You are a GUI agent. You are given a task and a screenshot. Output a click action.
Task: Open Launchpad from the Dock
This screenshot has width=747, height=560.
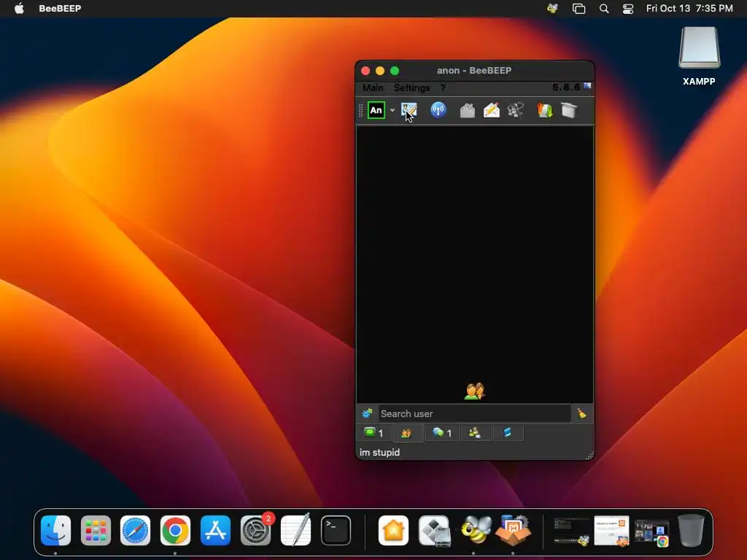click(96, 530)
